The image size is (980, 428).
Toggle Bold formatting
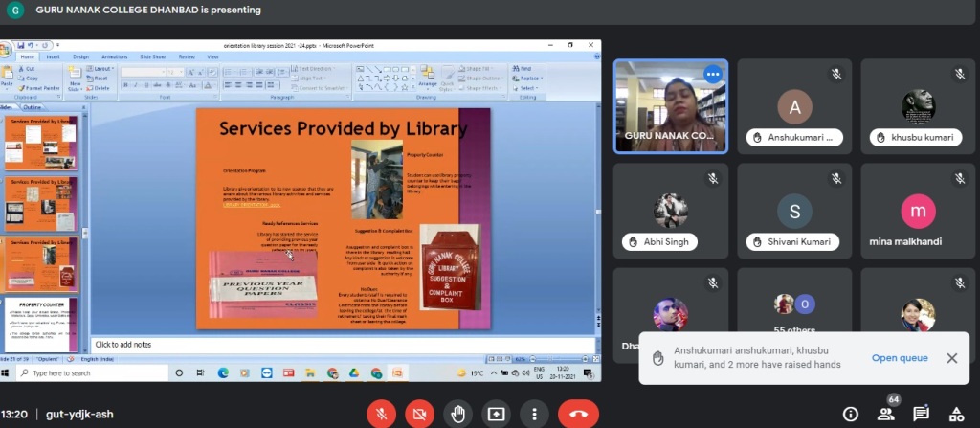tap(125, 85)
